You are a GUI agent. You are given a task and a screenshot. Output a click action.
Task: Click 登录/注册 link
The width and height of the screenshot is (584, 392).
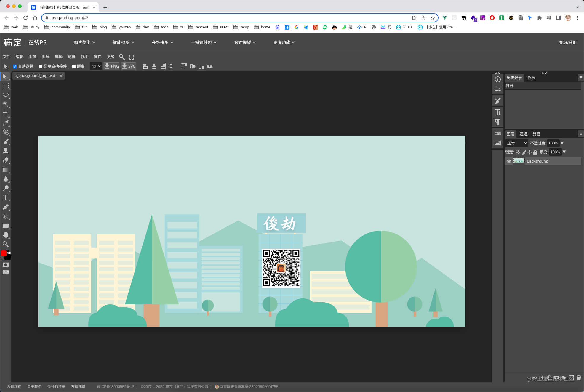tap(568, 42)
